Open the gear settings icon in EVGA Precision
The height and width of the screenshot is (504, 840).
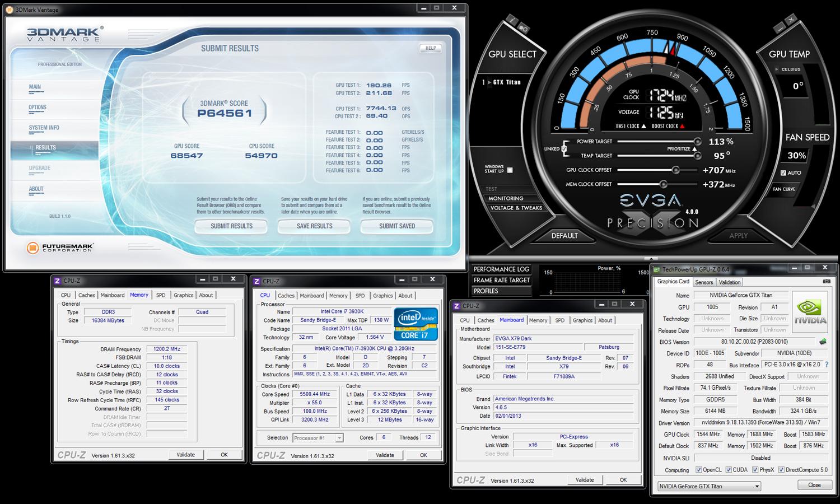tap(523, 27)
